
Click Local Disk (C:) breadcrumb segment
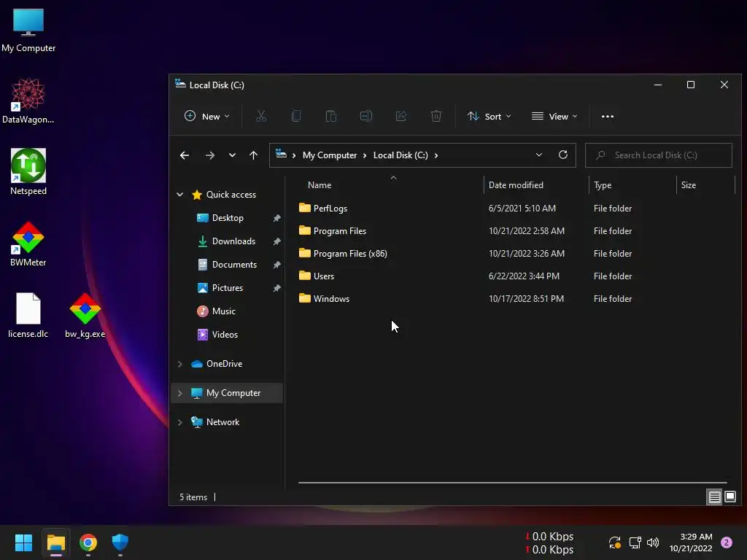[400, 155]
